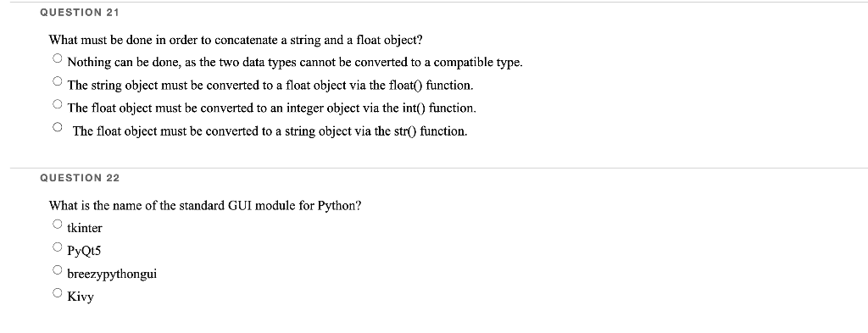Click the 'Nothing can be done' answer text
868x333 pixels.
click(295, 63)
